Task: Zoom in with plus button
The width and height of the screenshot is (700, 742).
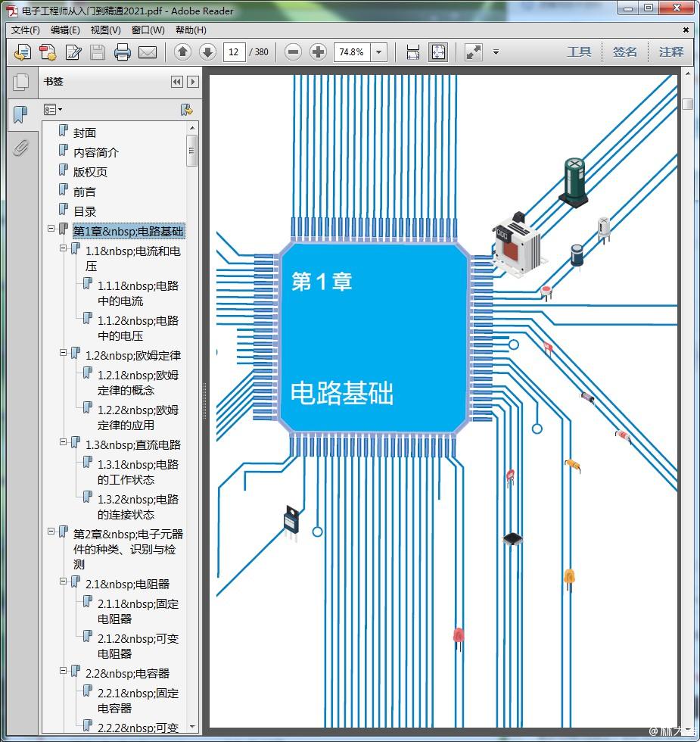Action: 319,52
